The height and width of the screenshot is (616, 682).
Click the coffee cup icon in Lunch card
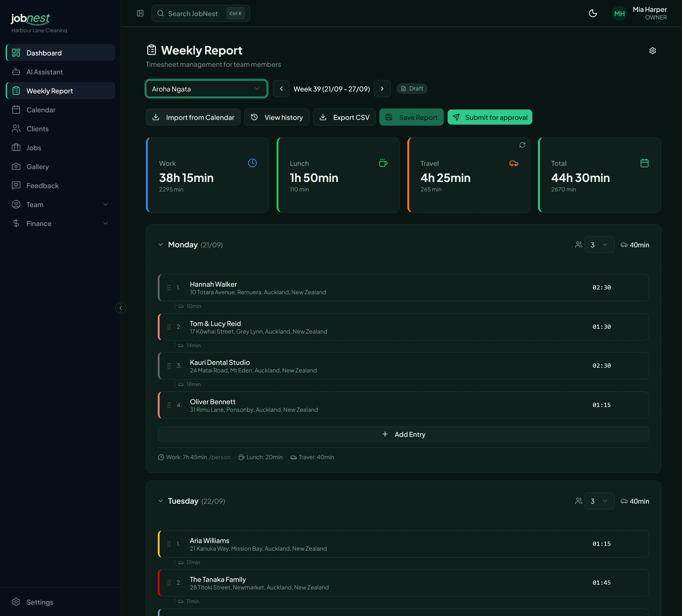tap(383, 163)
